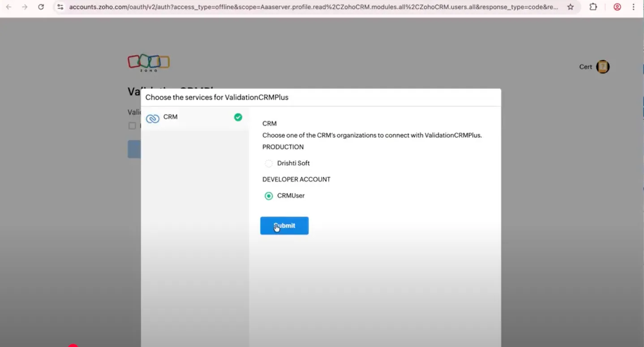Select the Drishti Soft production organization
Image resolution: width=644 pixels, height=347 pixels.
[x=269, y=163]
